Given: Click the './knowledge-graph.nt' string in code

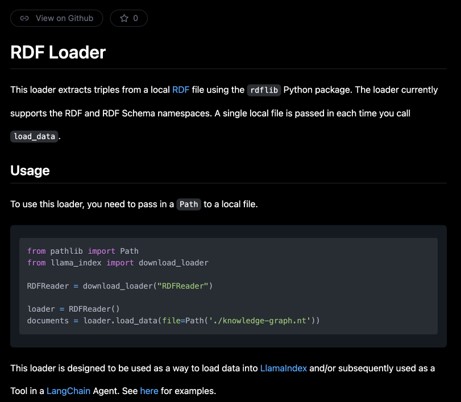Looking at the screenshot, I should click(x=260, y=321).
